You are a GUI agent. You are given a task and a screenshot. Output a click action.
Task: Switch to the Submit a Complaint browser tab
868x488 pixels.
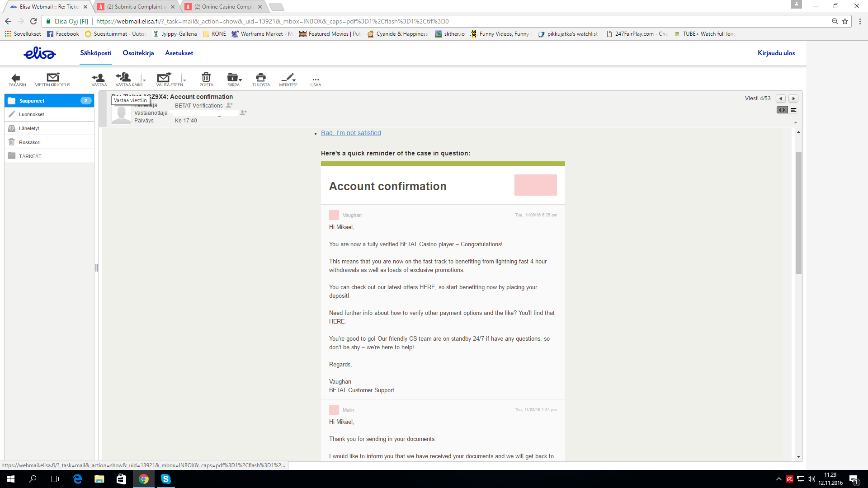coord(136,7)
